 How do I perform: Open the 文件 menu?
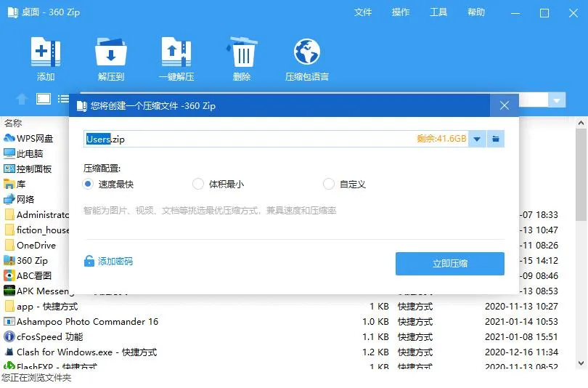coord(363,12)
